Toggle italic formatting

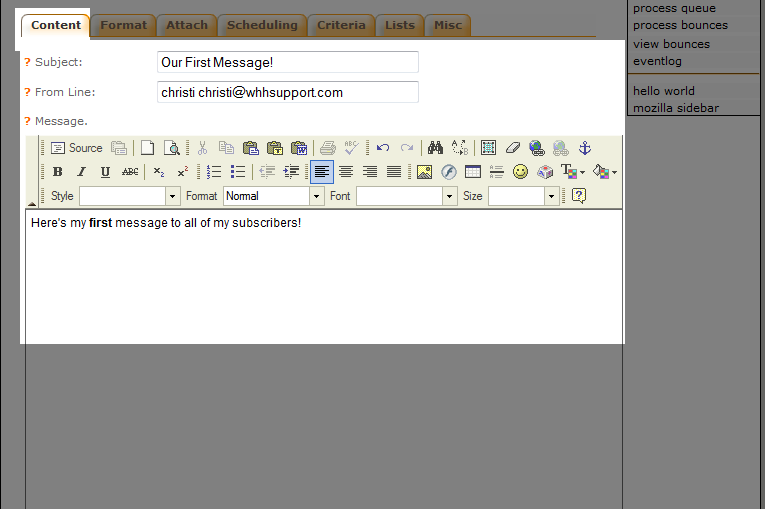[x=81, y=172]
